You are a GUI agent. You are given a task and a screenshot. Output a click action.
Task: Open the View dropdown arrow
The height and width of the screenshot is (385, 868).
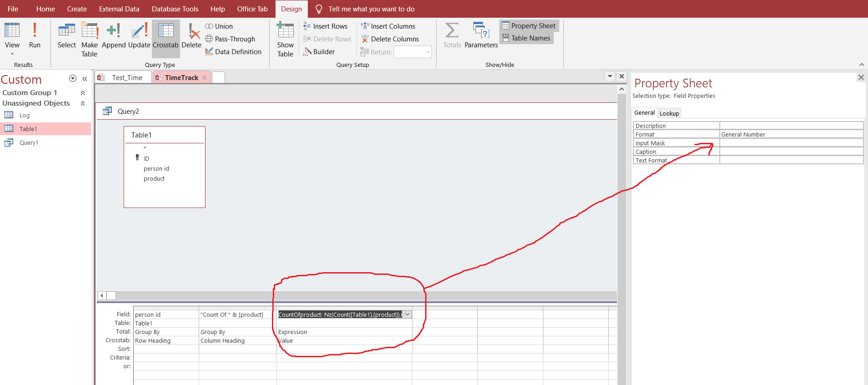pyautogui.click(x=12, y=54)
